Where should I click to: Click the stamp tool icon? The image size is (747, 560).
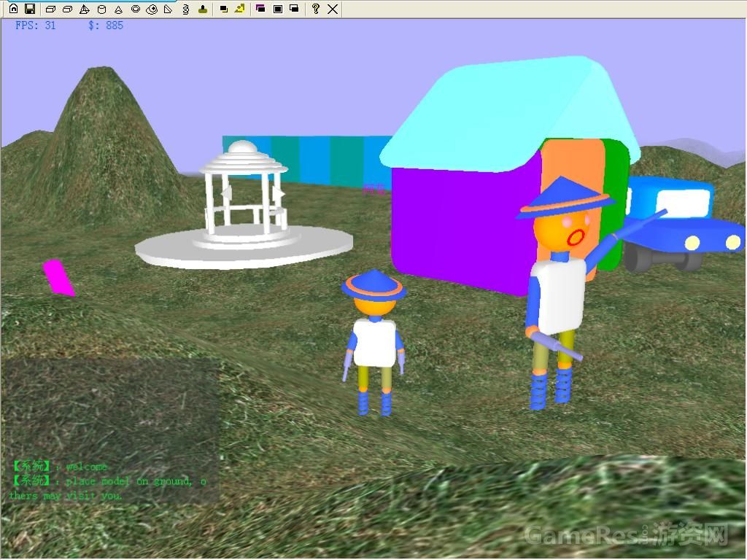pos(203,9)
